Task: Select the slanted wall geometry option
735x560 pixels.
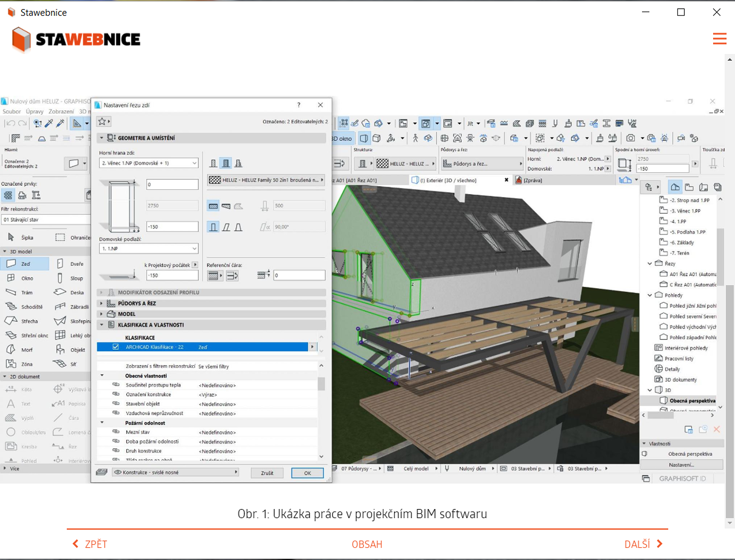Action: click(x=226, y=227)
